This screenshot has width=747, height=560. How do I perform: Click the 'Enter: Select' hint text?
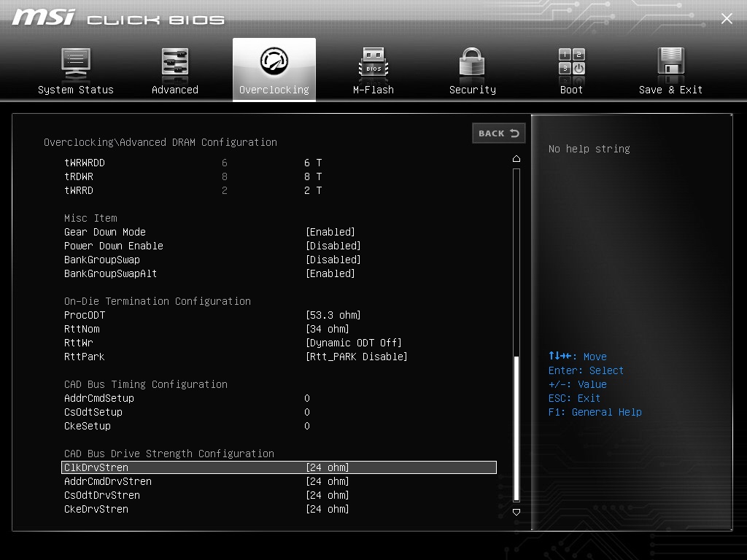[x=586, y=370]
